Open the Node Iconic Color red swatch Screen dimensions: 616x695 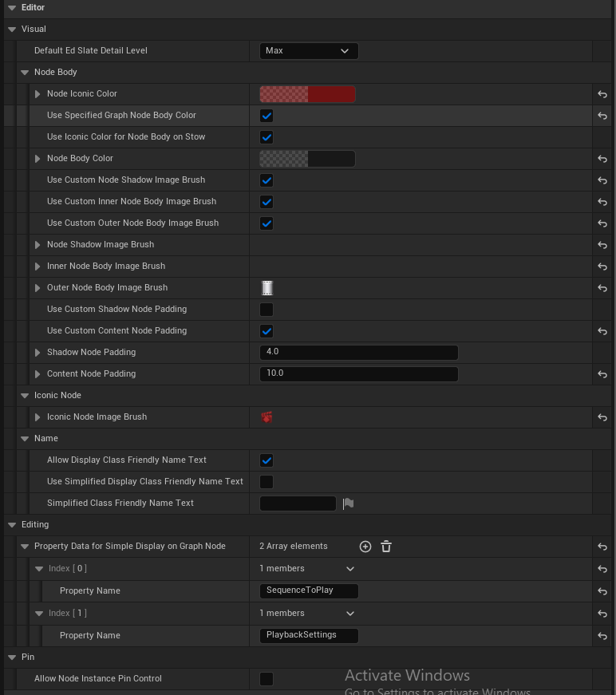pos(307,94)
